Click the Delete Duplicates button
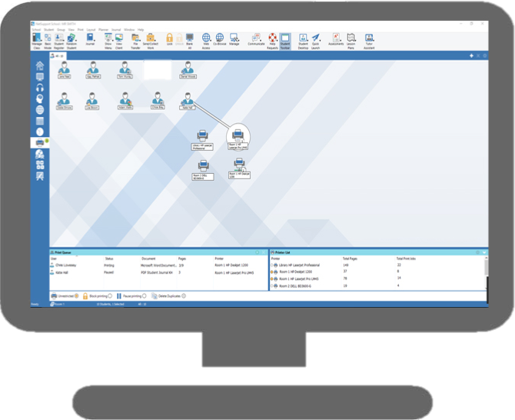 [169, 295]
